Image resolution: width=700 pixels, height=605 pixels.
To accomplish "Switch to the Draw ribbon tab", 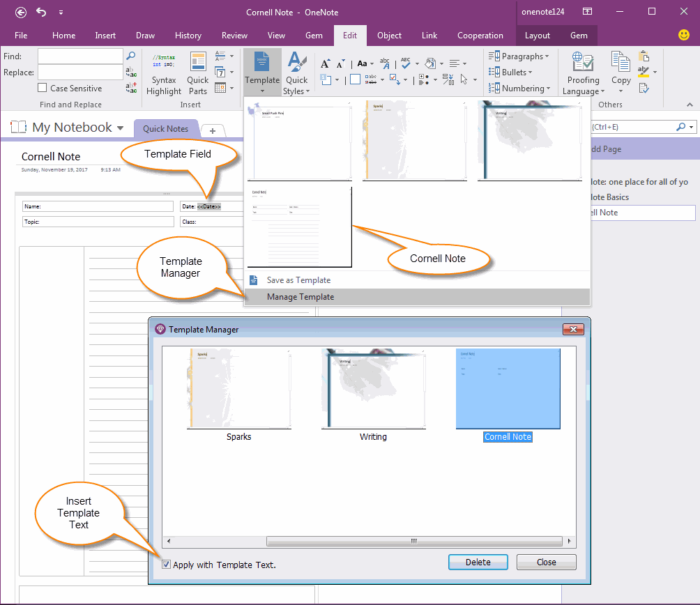I will [145, 36].
